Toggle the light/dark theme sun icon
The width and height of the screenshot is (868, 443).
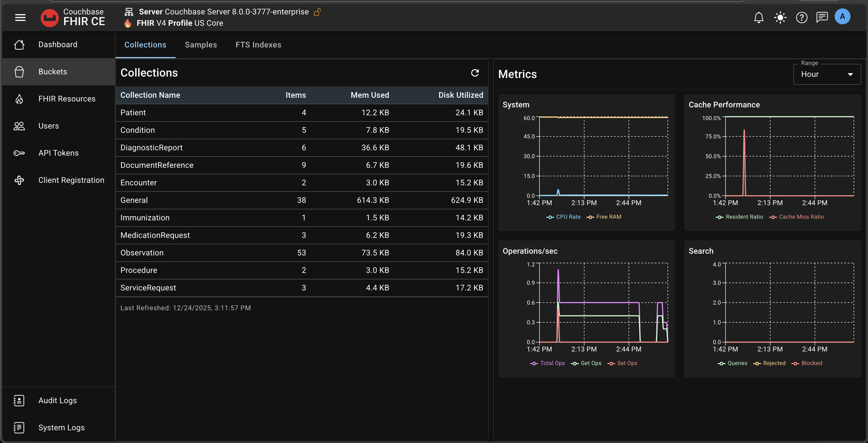pos(780,17)
